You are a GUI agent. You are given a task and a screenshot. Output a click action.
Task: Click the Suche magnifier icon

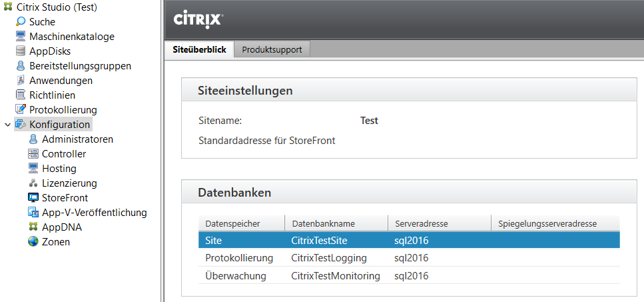(x=21, y=22)
